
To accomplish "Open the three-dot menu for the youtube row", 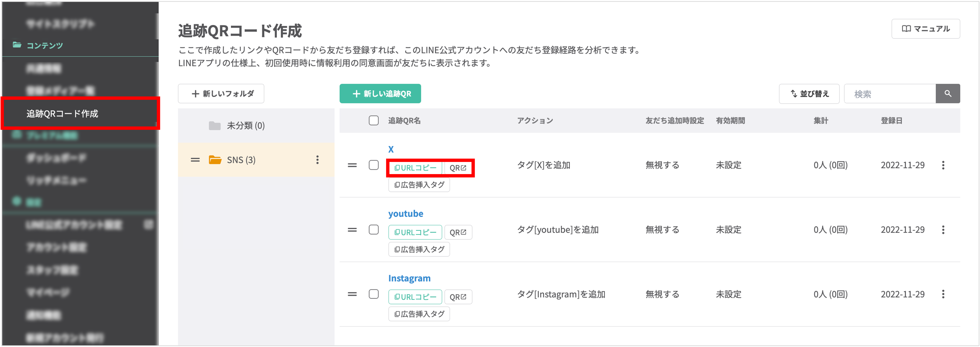I will pos(943,230).
